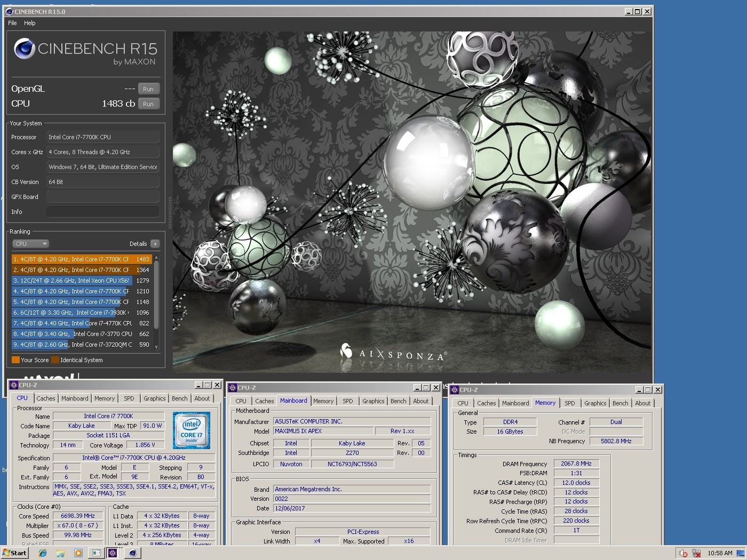Open Memory tab in CPU-Z window showing CPU
This screenshot has height=560, width=747.
pyautogui.click(x=105, y=398)
